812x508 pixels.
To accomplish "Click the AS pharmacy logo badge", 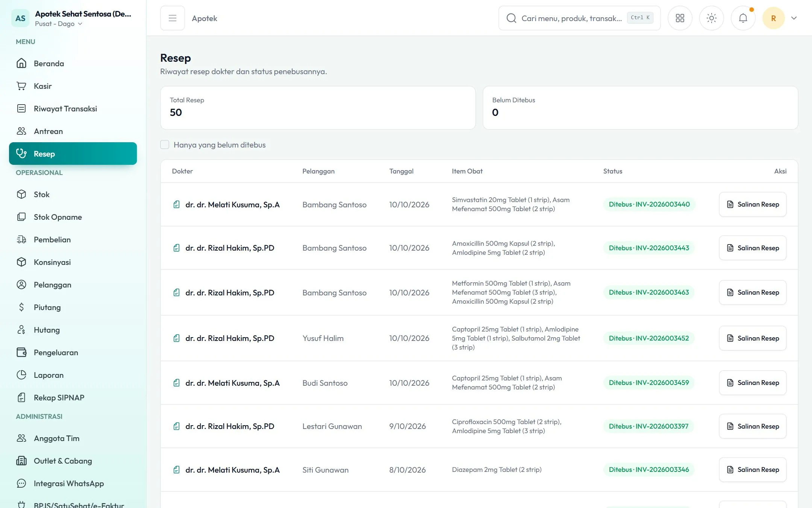I will [20, 18].
